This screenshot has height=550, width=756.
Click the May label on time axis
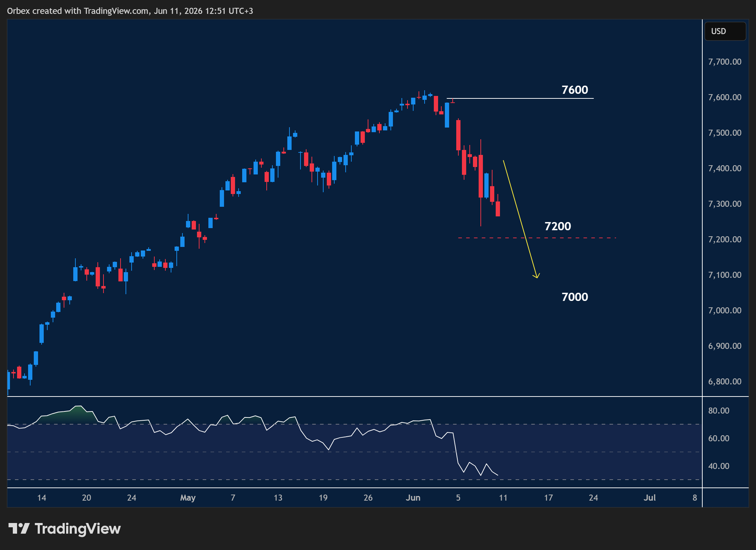pyautogui.click(x=188, y=498)
